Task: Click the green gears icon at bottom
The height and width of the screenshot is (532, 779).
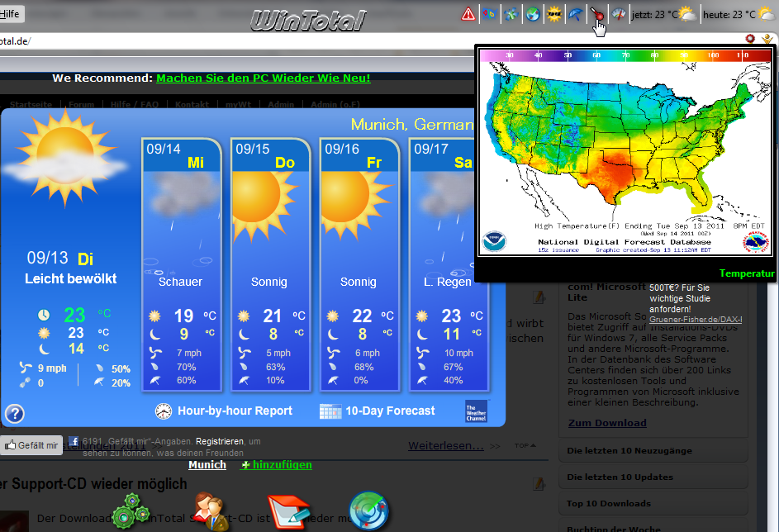Action: pyautogui.click(x=131, y=511)
